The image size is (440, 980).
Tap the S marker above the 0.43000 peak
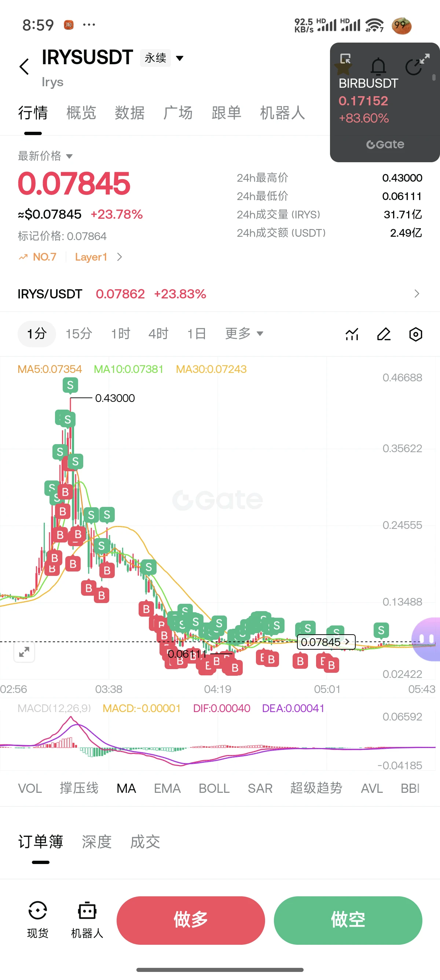[70, 385]
